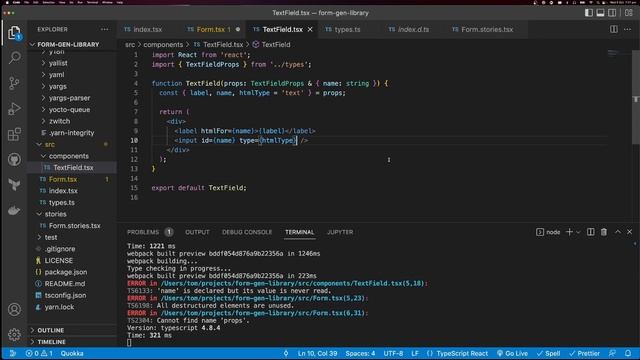Select TypeScript React language mode
This screenshot has height=360, width=640.
pyautogui.click(x=462, y=353)
